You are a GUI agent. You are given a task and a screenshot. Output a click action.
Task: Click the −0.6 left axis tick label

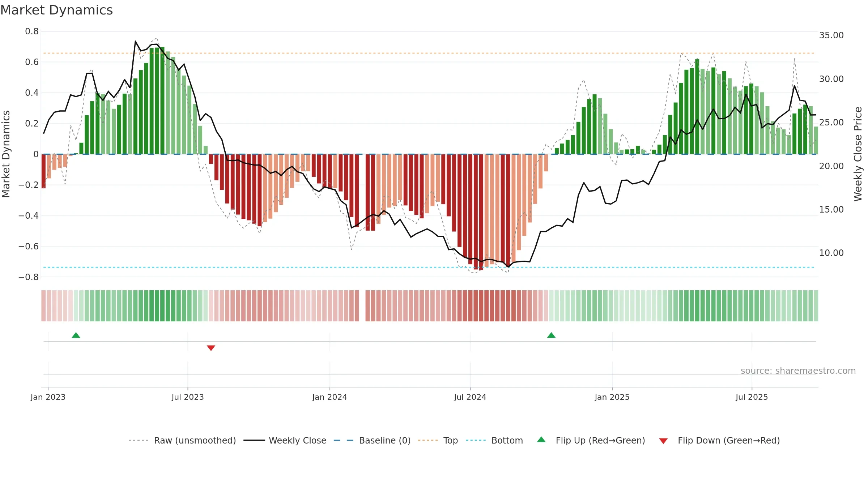pyautogui.click(x=29, y=247)
